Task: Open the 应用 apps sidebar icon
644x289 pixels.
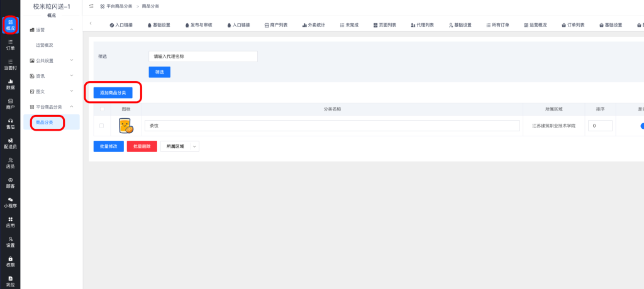Action: pyautogui.click(x=10, y=222)
